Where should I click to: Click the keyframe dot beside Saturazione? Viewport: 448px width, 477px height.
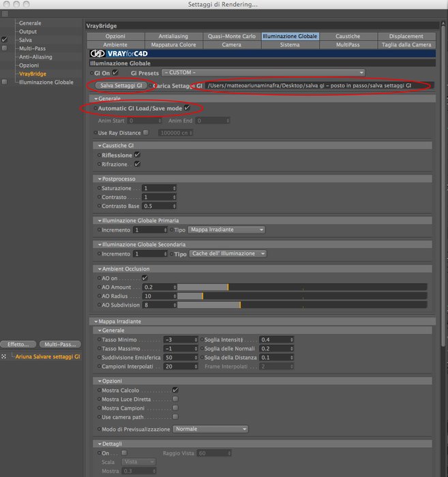99,188
